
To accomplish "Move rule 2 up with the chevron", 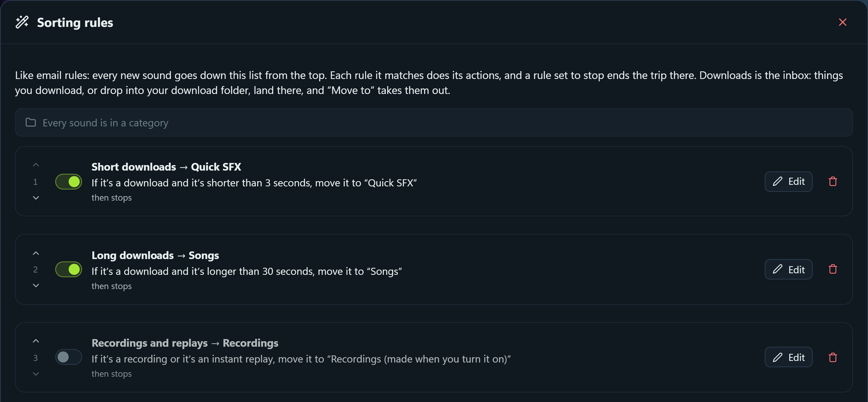I will (x=36, y=253).
